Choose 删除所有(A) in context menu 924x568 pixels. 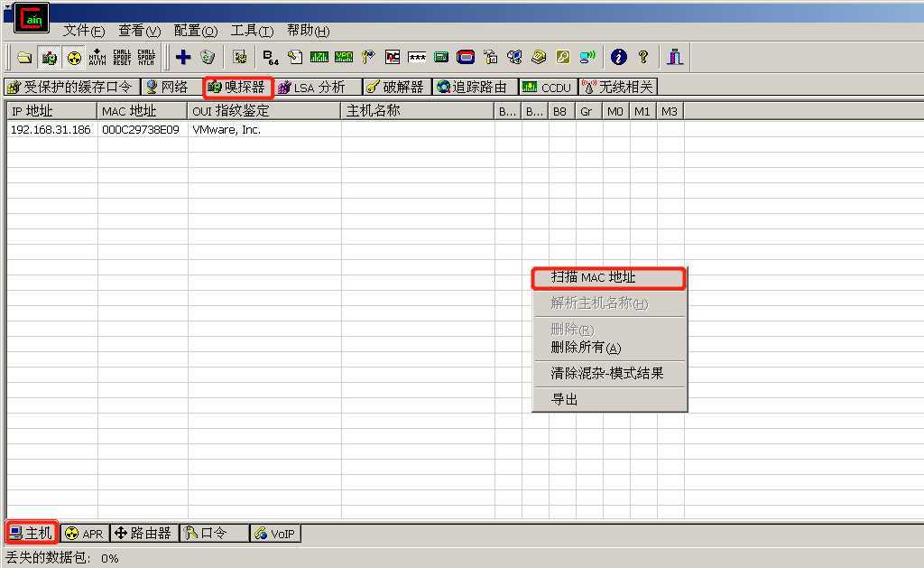tap(609, 348)
